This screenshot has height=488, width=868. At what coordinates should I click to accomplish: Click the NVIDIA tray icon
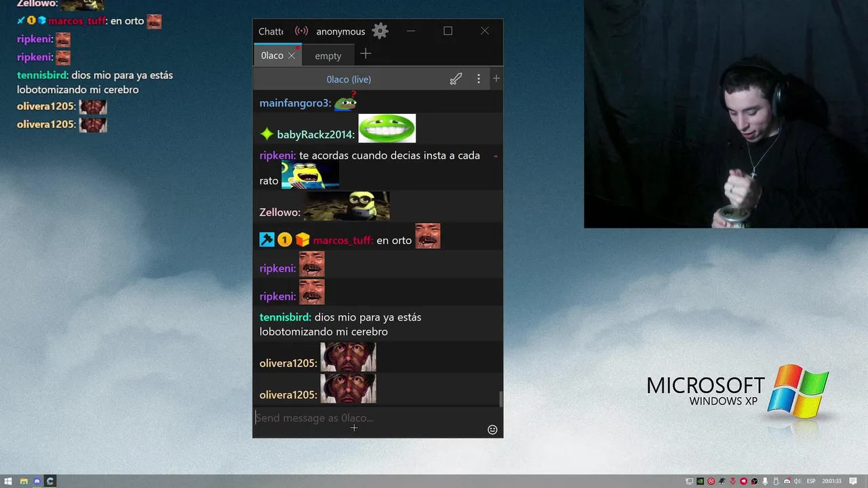click(x=701, y=481)
